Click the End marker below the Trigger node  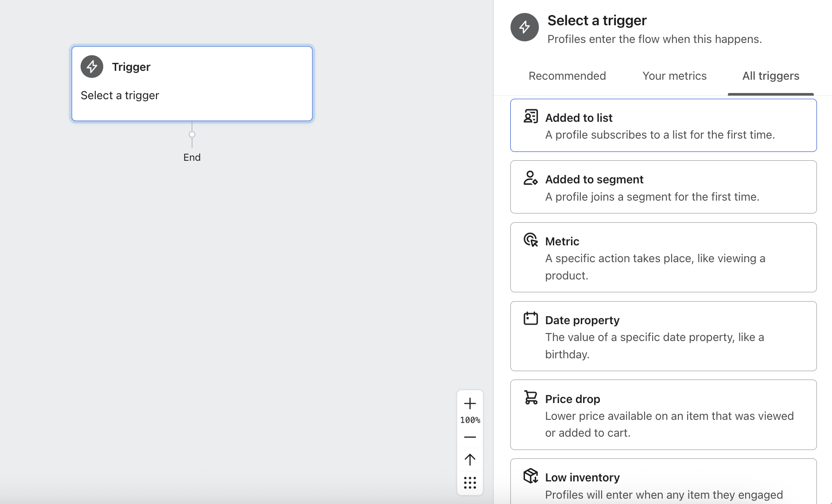[x=192, y=157]
